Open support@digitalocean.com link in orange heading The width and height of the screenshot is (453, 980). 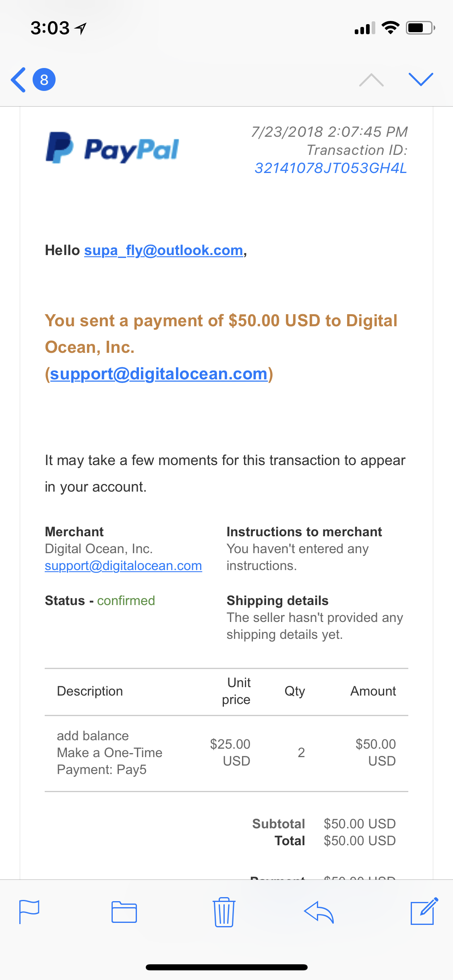tap(159, 374)
